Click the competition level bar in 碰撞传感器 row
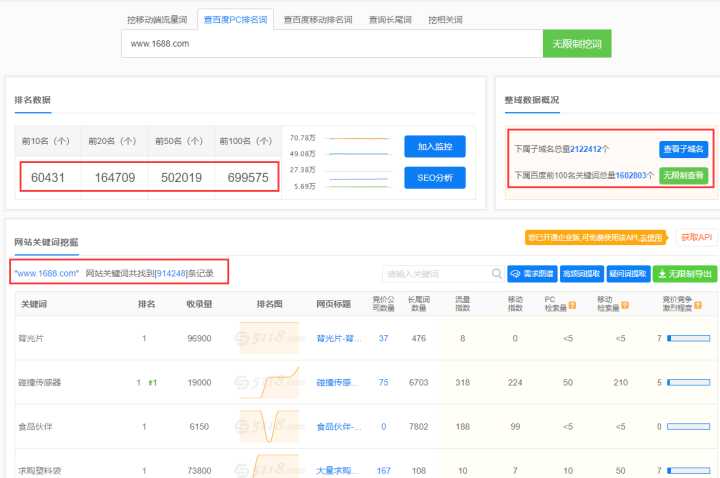 pos(689,382)
